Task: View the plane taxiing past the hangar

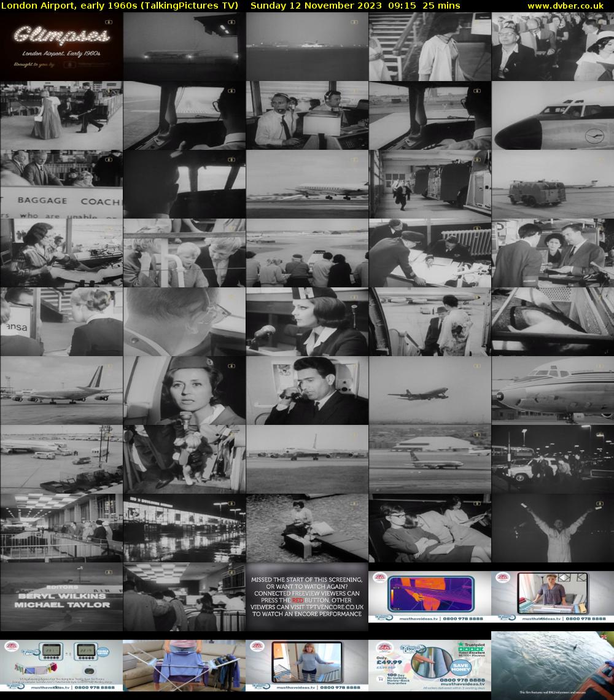Action: point(430,459)
